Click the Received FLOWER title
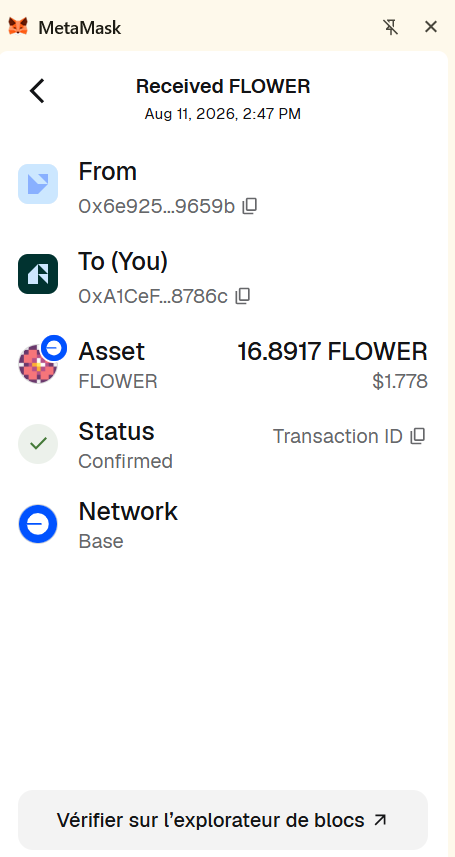 coord(223,86)
